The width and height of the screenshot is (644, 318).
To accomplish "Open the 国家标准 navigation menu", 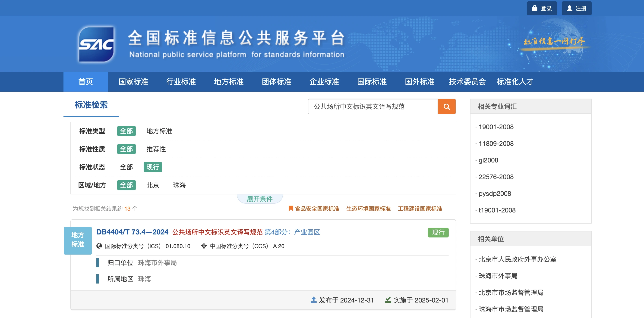I will pos(133,81).
